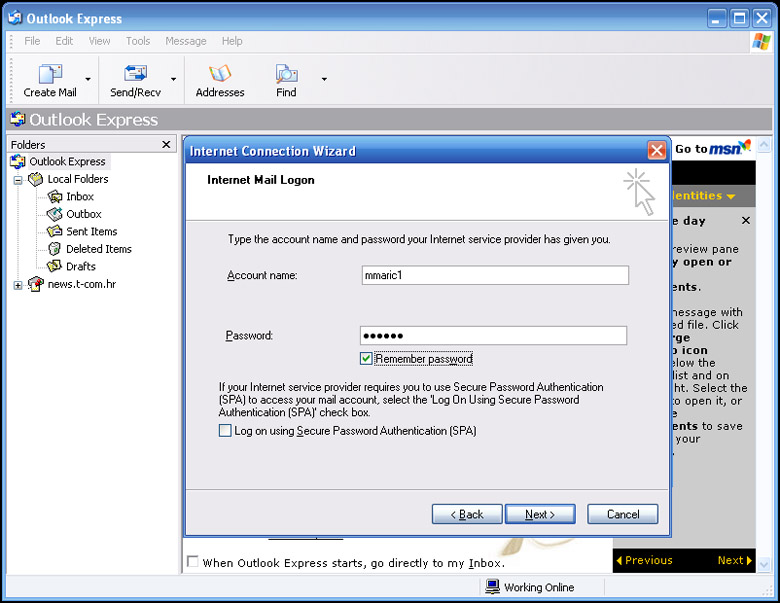This screenshot has height=603, width=780.
Task: Select the Deleted Items folder icon
Action: pos(54,249)
